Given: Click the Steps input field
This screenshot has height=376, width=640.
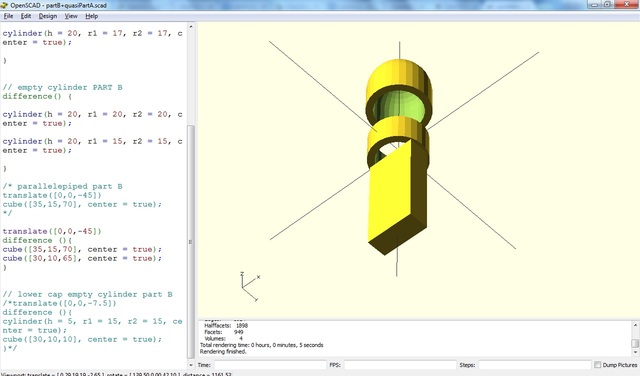Looking at the screenshot, I should point(535,365).
